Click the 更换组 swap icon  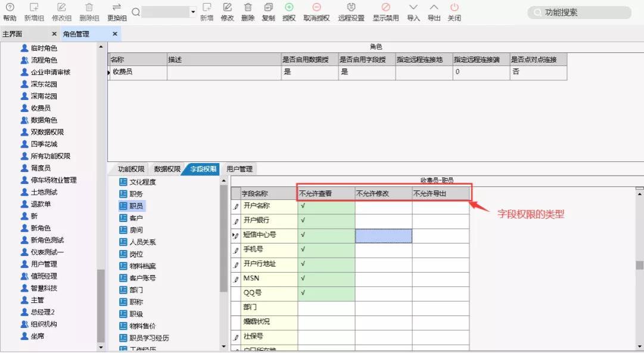click(x=117, y=7)
